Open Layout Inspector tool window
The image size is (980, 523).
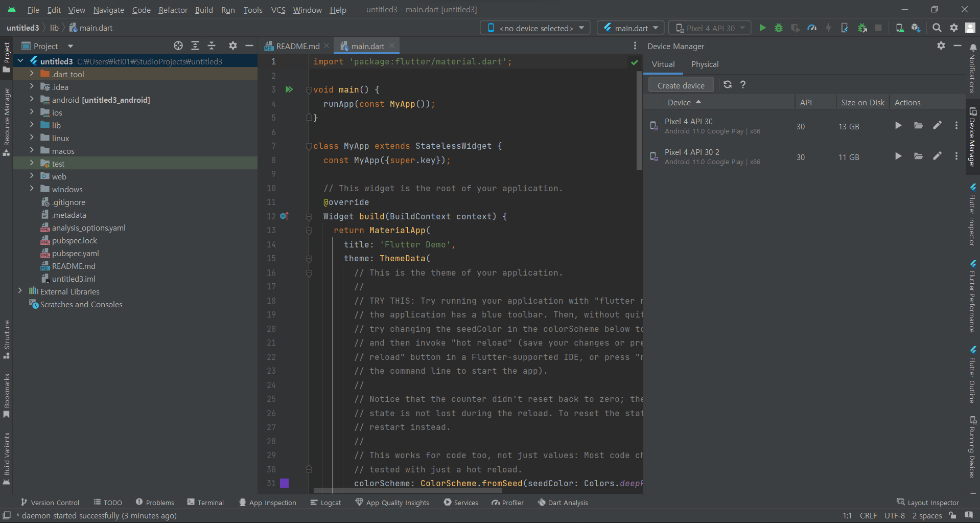pos(928,503)
